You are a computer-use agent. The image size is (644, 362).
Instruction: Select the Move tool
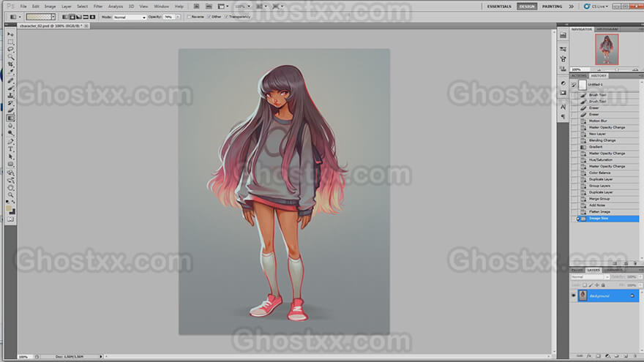(10, 34)
